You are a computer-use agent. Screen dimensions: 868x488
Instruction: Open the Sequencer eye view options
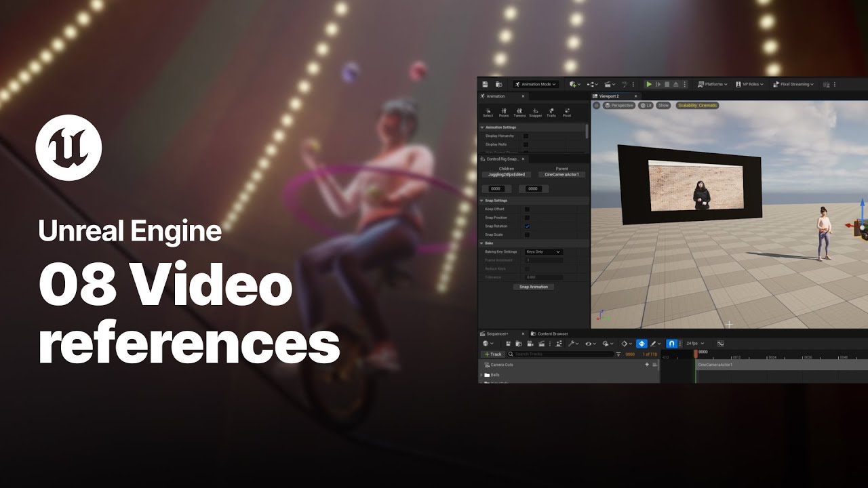pos(590,344)
